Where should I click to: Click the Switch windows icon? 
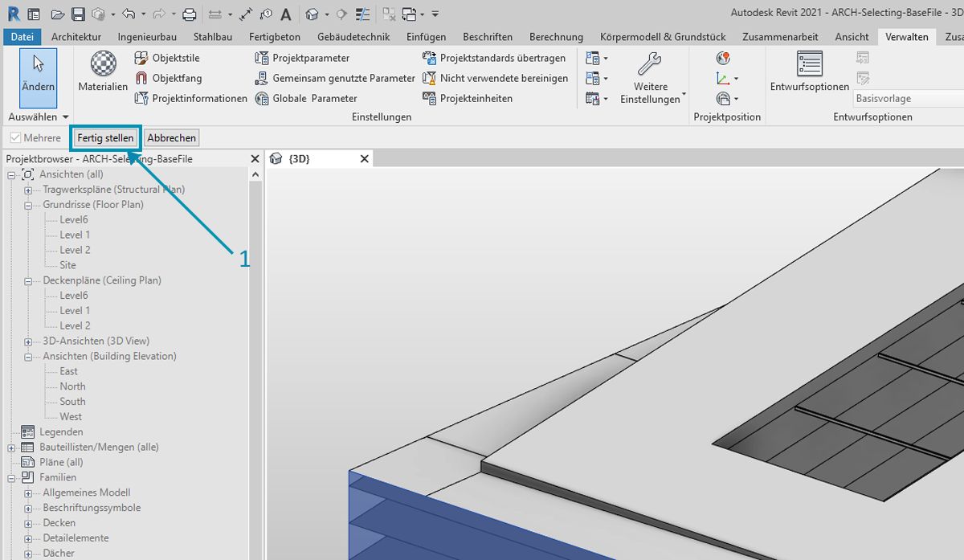(409, 14)
